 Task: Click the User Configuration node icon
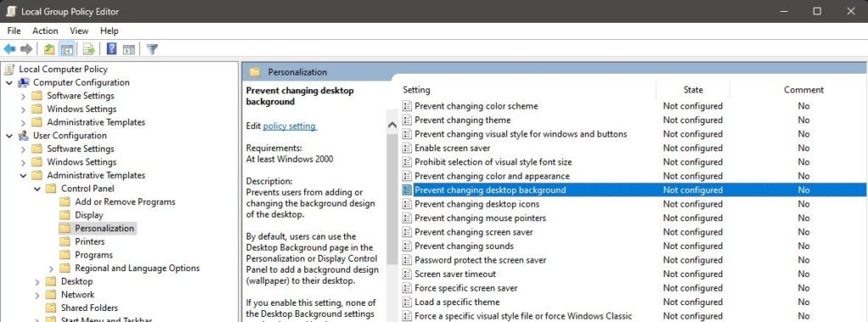click(x=24, y=136)
